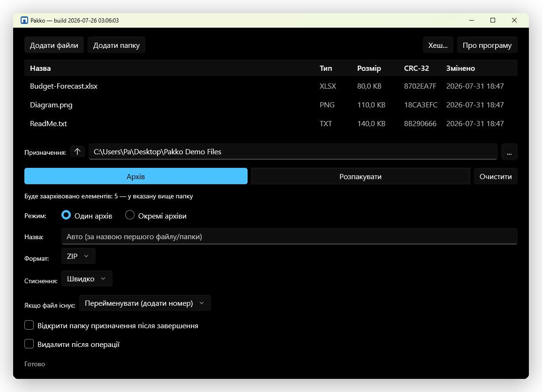Viewport: 542px width, 392px height.
Task: Select the Diagram.png file row
Action: 271,105
